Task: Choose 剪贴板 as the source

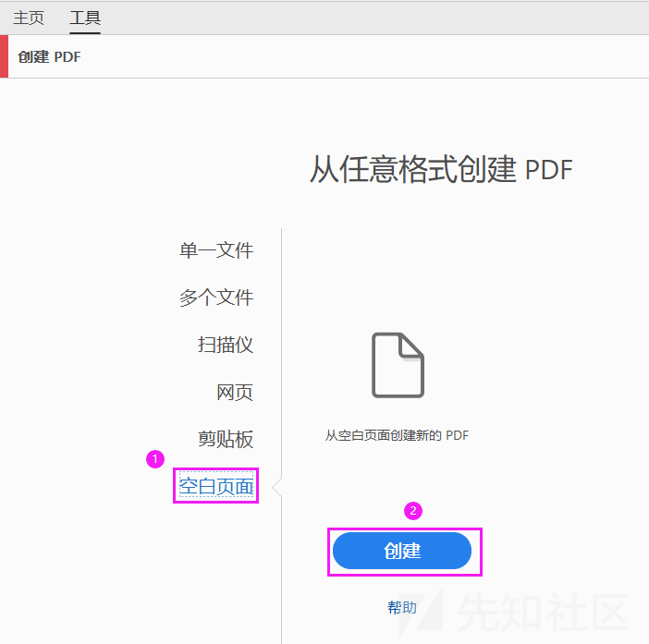Action: pyautogui.click(x=226, y=439)
